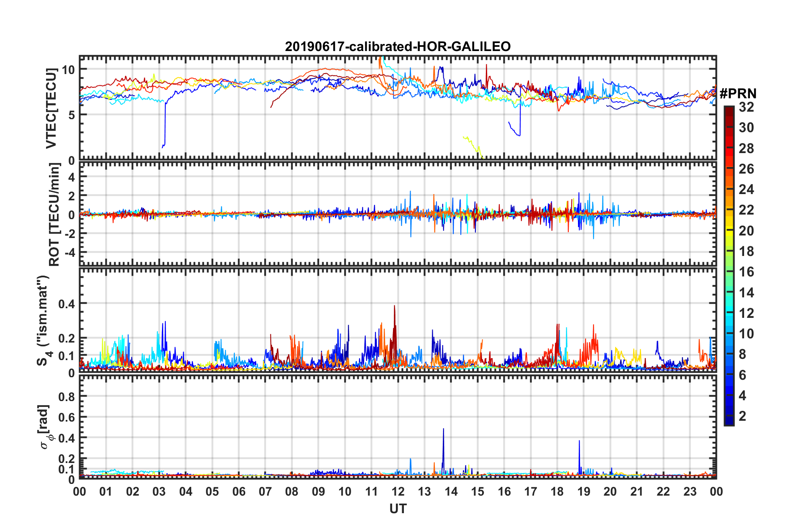The width and height of the screenshot is (796, 532).
Task: Click x-axis hour tick 20
Action: point(610,491)
